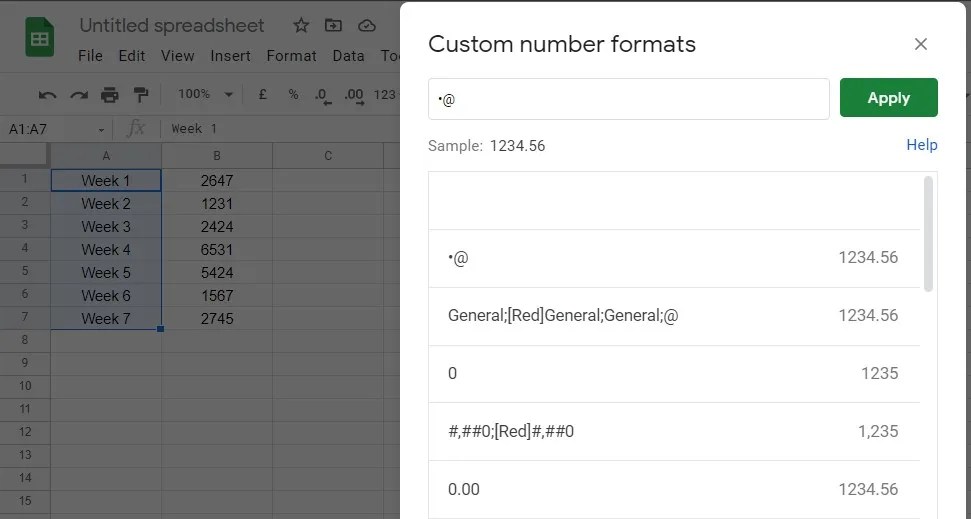Check the cloud save status icon

pos(367,25)
